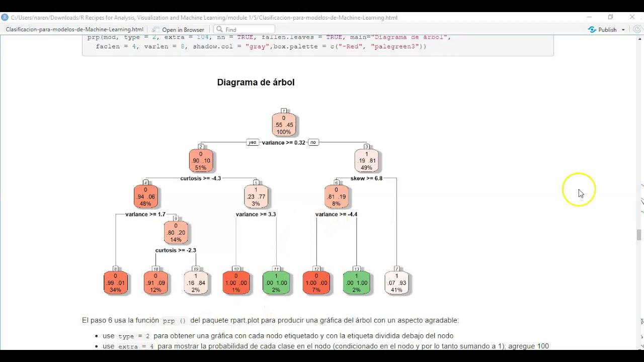Image resolution: width=644 pixels, height=362 pixels.
Task: Click the magnifier icon in Find box
Action: coord(219,30)
